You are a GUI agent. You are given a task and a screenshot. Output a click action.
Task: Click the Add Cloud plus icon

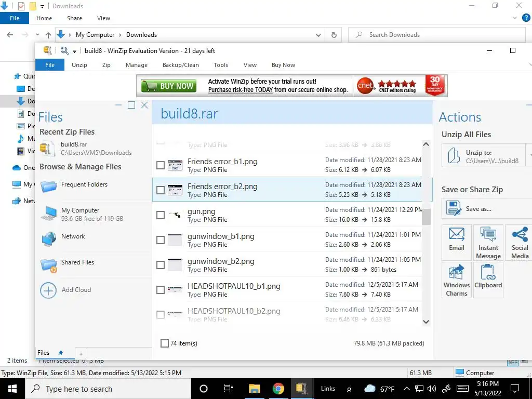[48, 290]
